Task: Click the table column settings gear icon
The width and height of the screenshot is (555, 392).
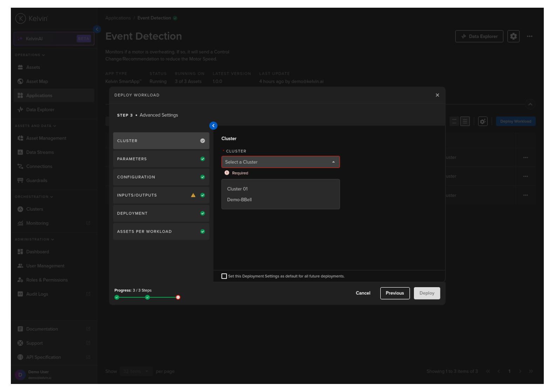Action: [x=482, y=121]
